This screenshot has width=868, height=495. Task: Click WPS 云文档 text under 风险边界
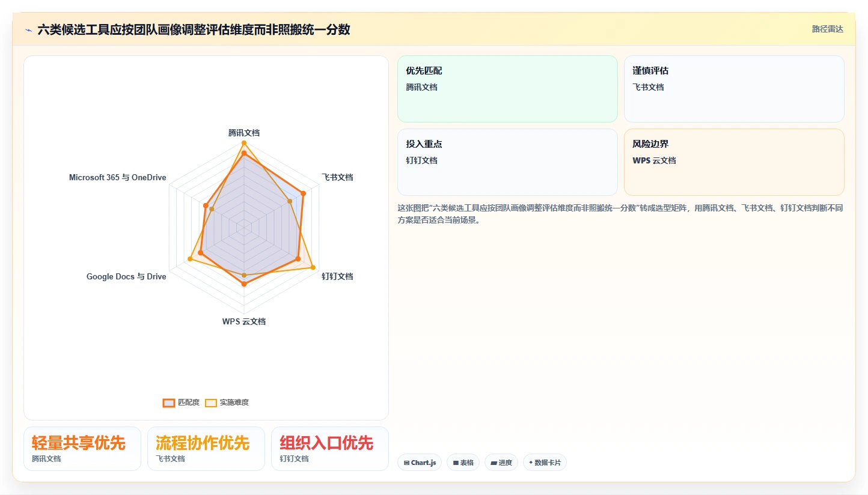tap(654, 160)
